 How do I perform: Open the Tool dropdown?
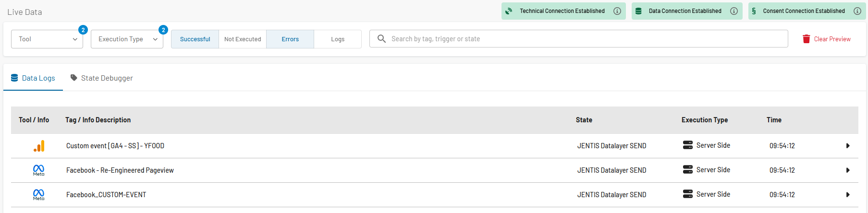[47, 39]
